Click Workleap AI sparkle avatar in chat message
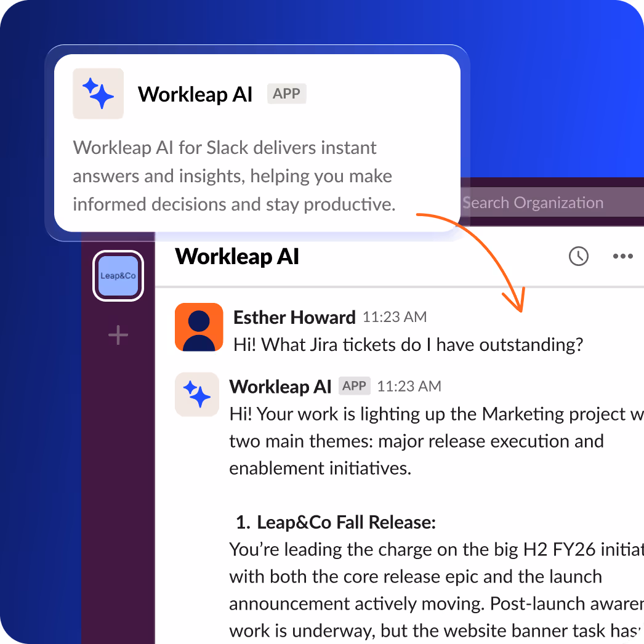The height and width of the screenshot is (644, 644). pos(197,394)
